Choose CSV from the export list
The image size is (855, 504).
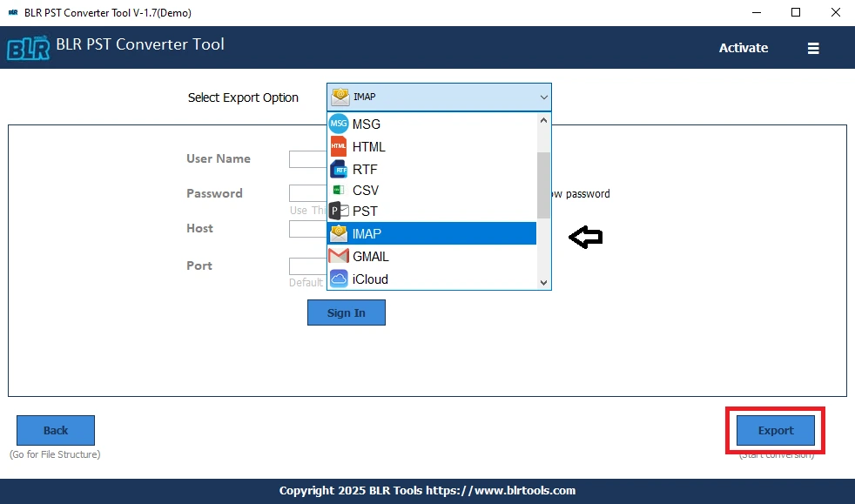432,190
